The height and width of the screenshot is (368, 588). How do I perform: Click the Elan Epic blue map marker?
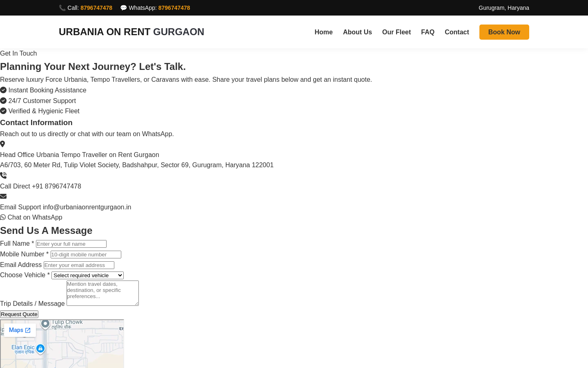pos(40,349)
